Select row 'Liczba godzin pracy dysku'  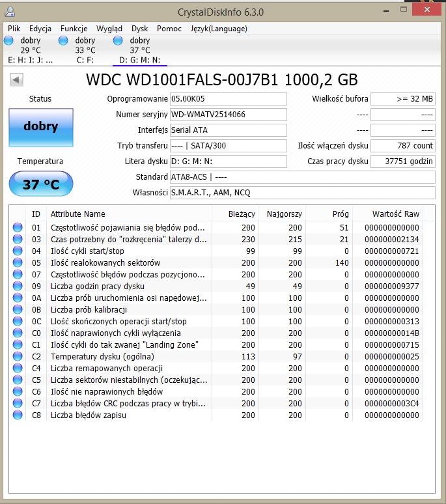216,286
